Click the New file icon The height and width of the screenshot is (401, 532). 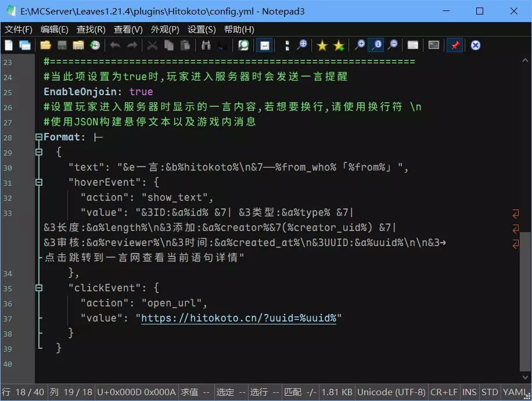point(9,45)
